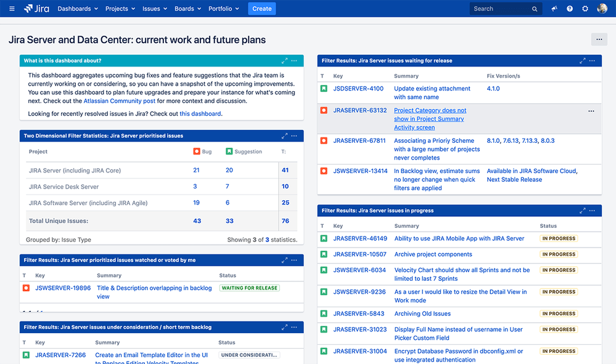
Task: Click row actions ellipsis for JRASERVER-63132
Action: tap(591, 111)
